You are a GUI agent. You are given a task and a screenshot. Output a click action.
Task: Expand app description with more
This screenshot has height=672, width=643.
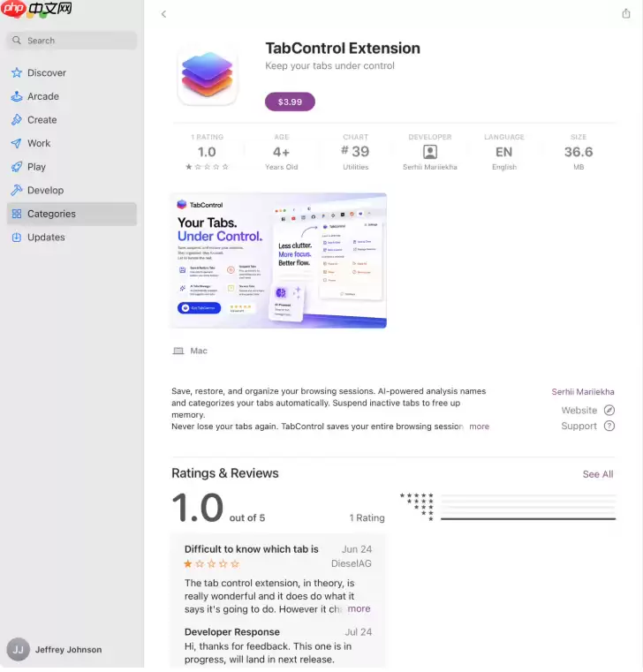coord(479,427)
